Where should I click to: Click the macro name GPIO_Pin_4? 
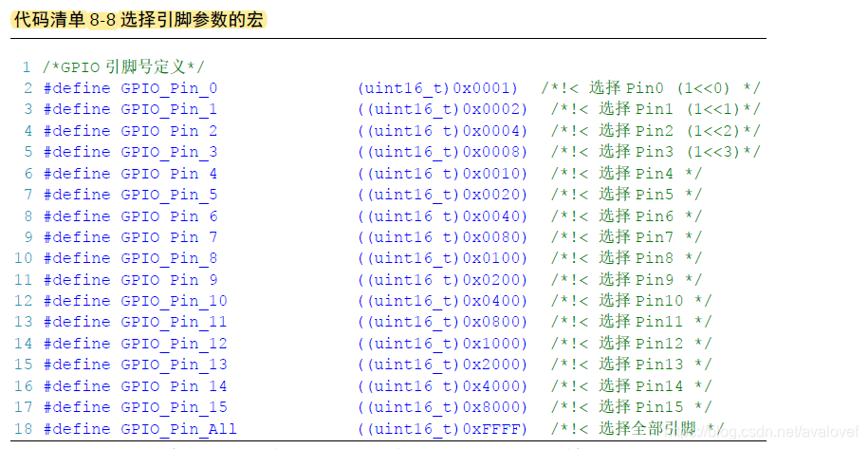click(x=170, y=174)
